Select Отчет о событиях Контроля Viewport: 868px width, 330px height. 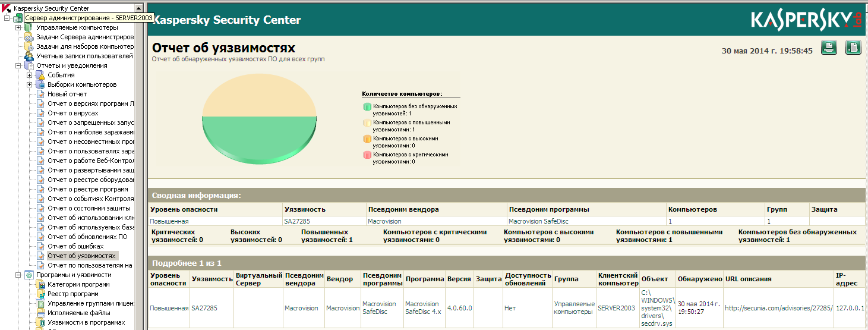[x=91, y=199]
